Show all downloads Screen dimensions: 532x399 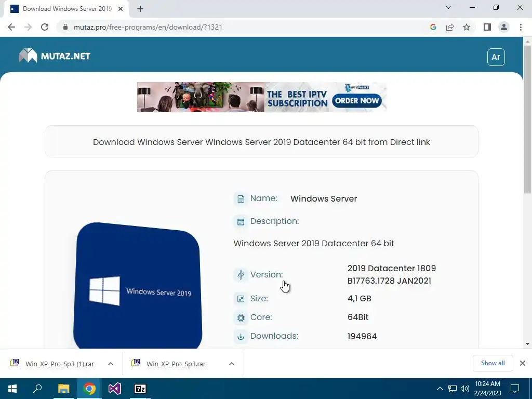[x=493, y=363]
